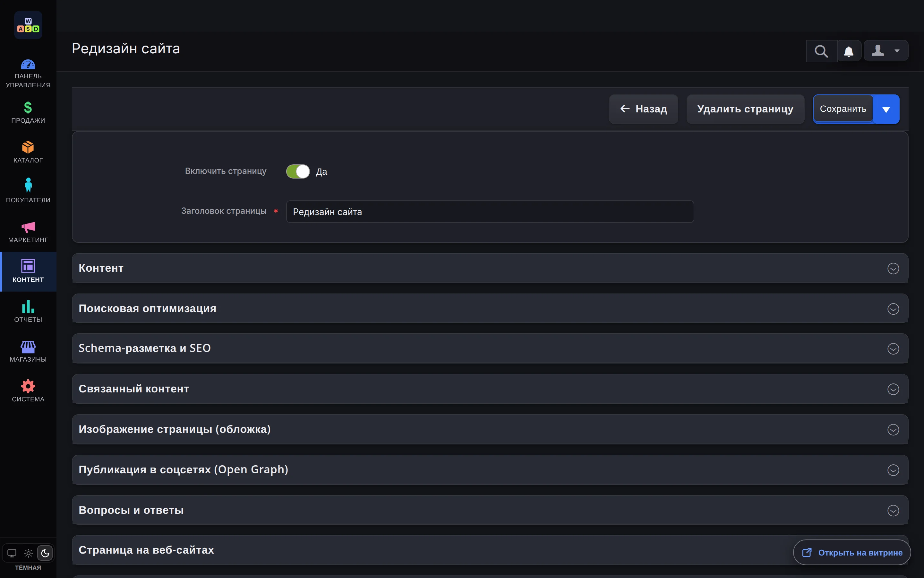Toggle the Включить страницу switch

coord(298,172)
